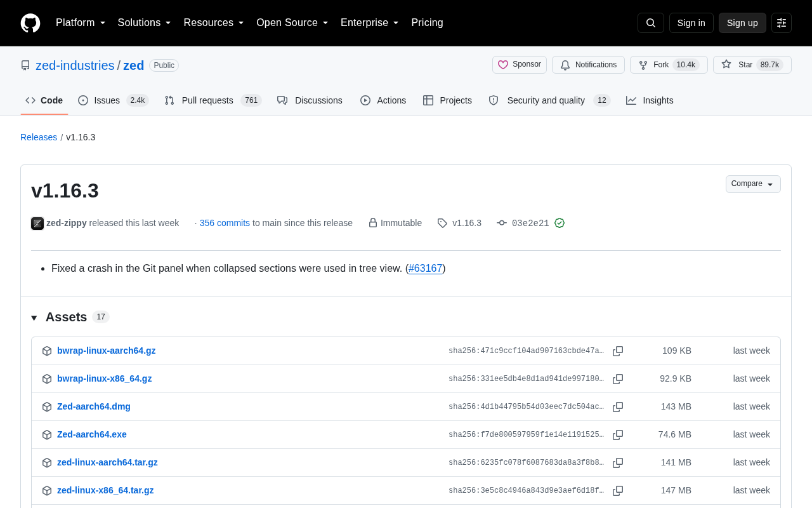
Task: Open the search magnifier button
Action: coord(651,23)
